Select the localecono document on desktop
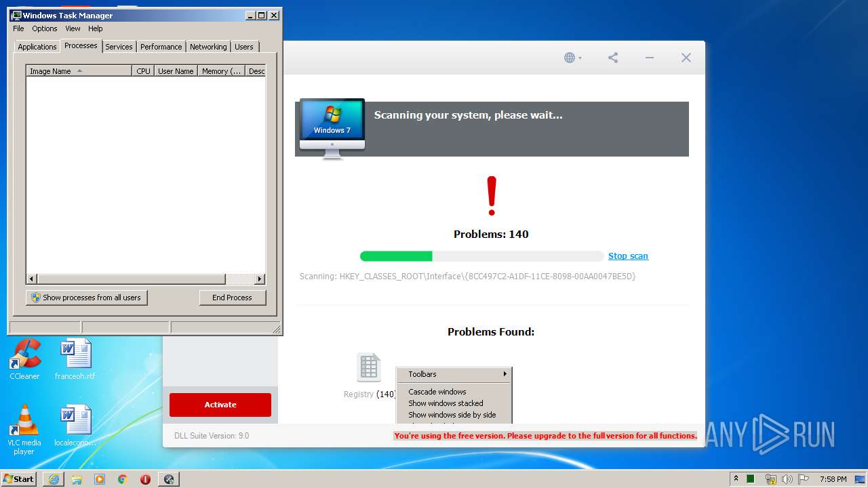 pos(75,426)
